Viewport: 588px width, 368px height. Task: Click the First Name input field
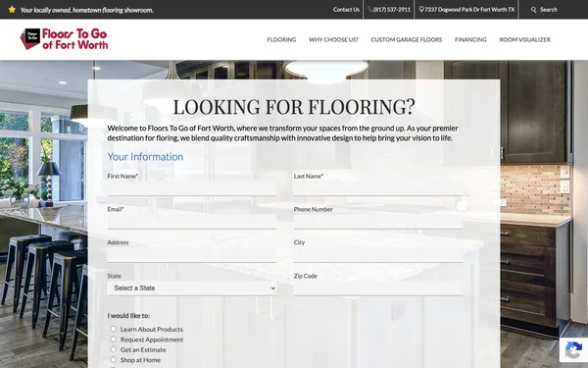click(x=192, y=188)
